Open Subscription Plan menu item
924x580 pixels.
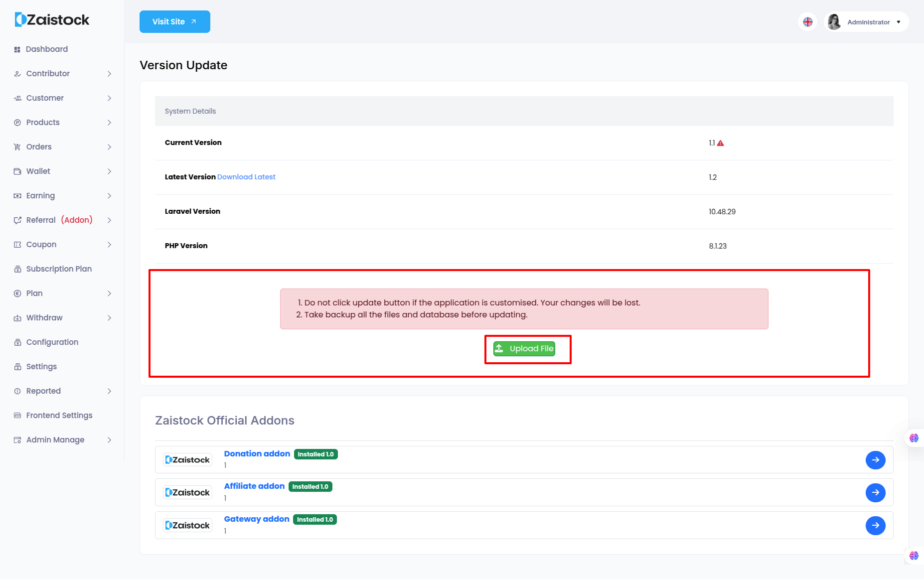(59, 269)
